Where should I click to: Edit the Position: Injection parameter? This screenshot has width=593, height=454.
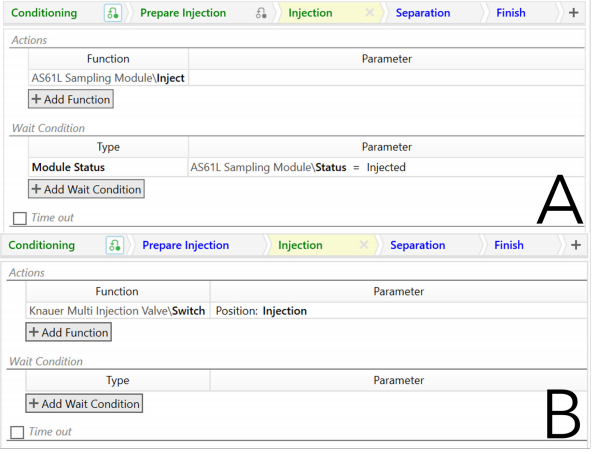(398, 311)
